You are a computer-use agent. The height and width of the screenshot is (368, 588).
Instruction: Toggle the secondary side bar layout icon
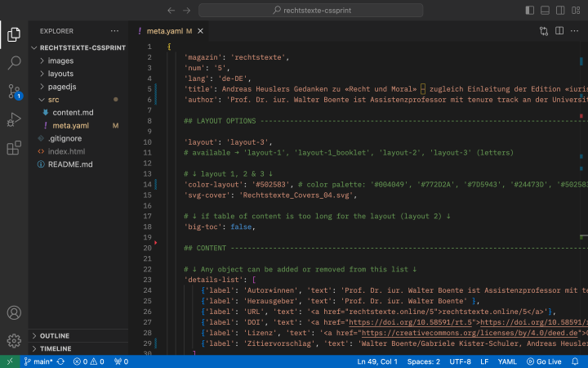pyautogui.click(x=560, y=10)
